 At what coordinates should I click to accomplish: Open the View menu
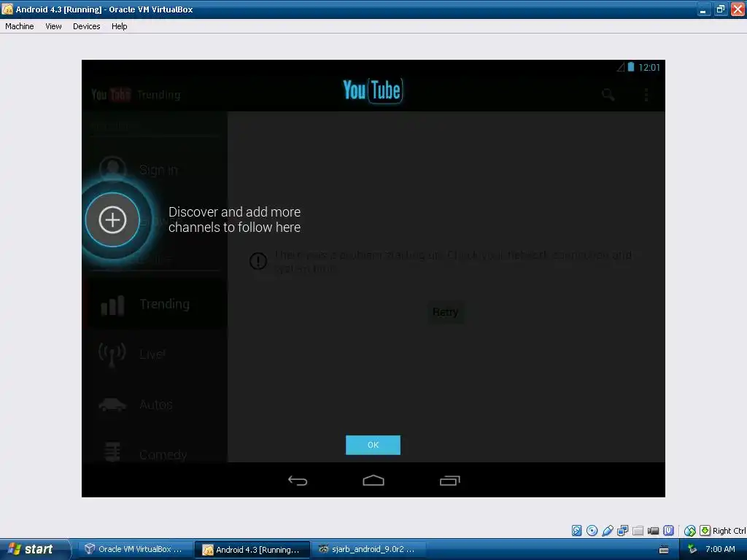point(53,26)
